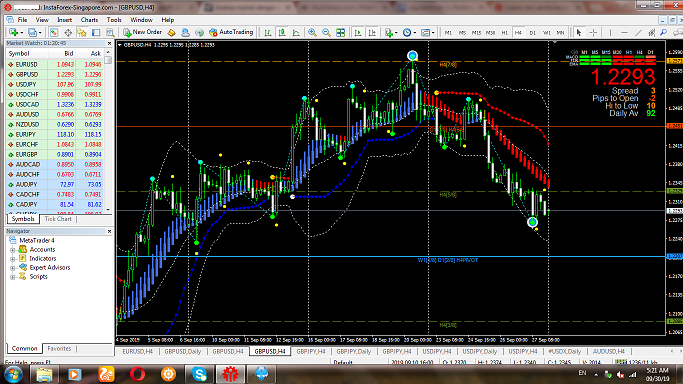Screen dimensions: 683x384
Task: Expand Accounts node in Navigator
Action: coord(13,250)
